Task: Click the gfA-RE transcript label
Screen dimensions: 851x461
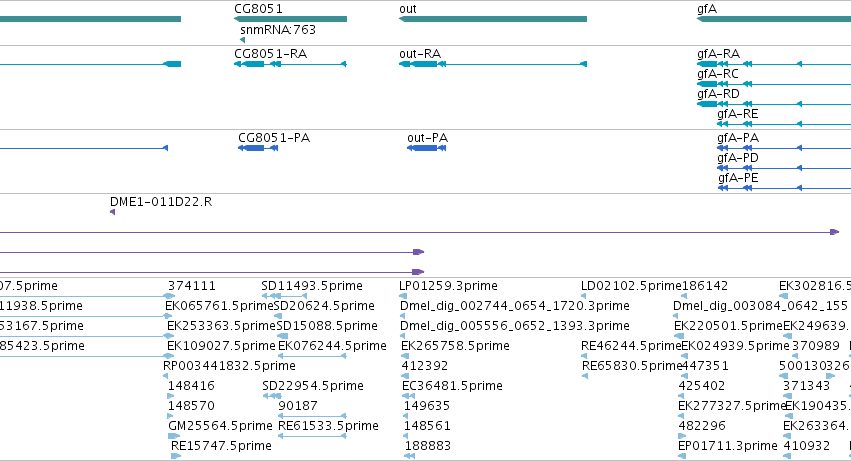Action: click(x=738, y=114)
